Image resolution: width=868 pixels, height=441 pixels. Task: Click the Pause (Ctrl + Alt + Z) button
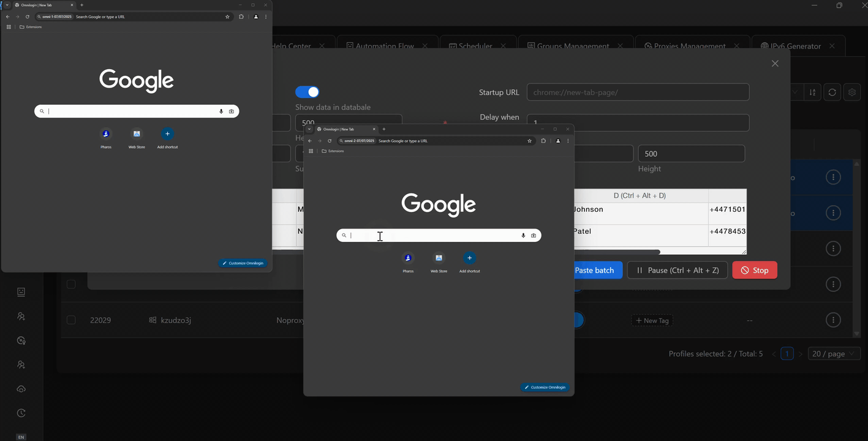point(677,270)
